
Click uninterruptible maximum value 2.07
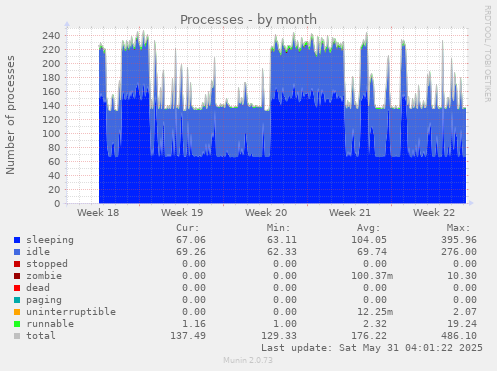click(465, 312)
